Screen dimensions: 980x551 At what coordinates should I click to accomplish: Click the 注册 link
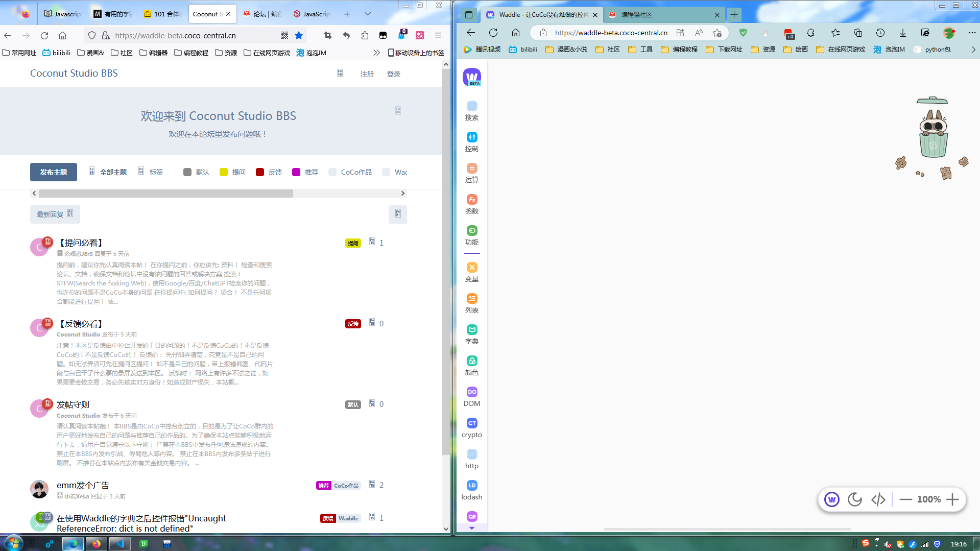(367, 74)
